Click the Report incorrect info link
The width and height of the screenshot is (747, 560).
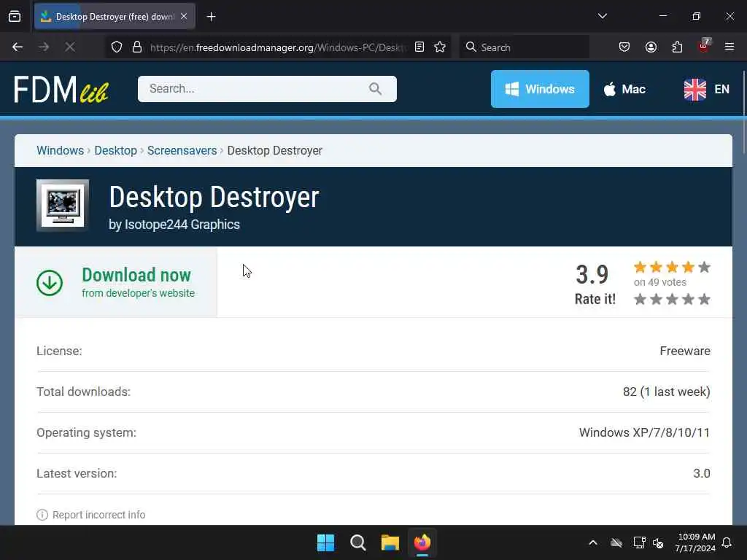tap(98, 515)
